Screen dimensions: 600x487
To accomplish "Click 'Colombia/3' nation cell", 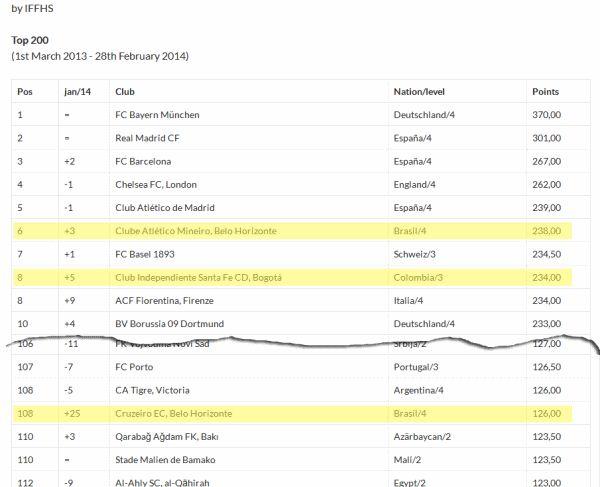I will tap(418, 277).
